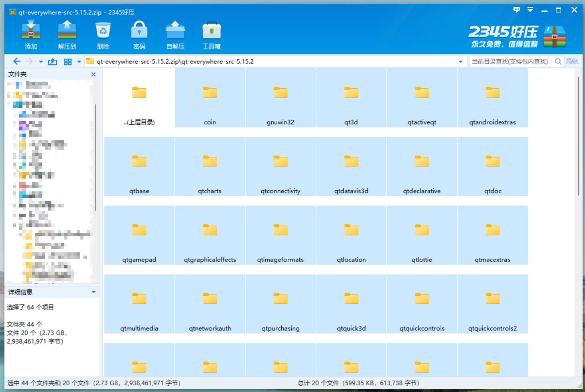Select the qtlottie folder
Screen dimensions: 585x392
422,235
